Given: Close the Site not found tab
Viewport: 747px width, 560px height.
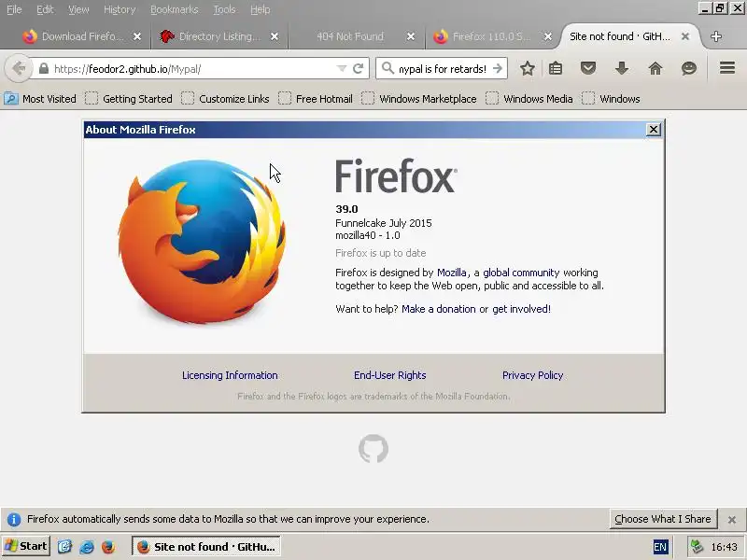Looking at the screenshot, I should click(685, 36).
